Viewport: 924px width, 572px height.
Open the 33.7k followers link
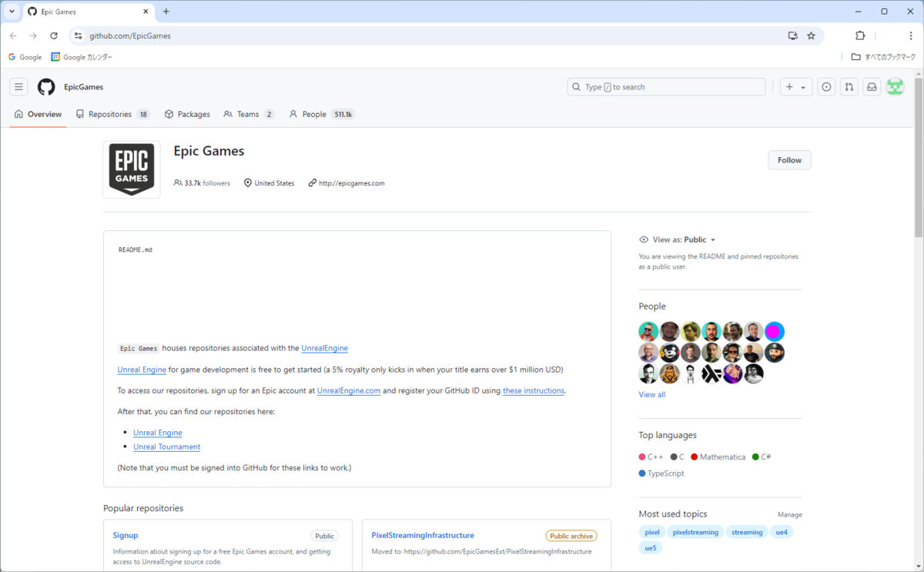pyautogui.click(x=202, y=183)
